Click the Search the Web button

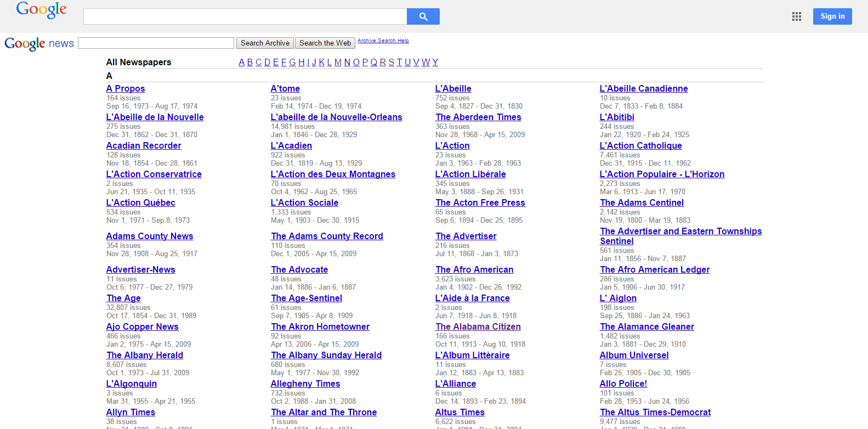325,43
